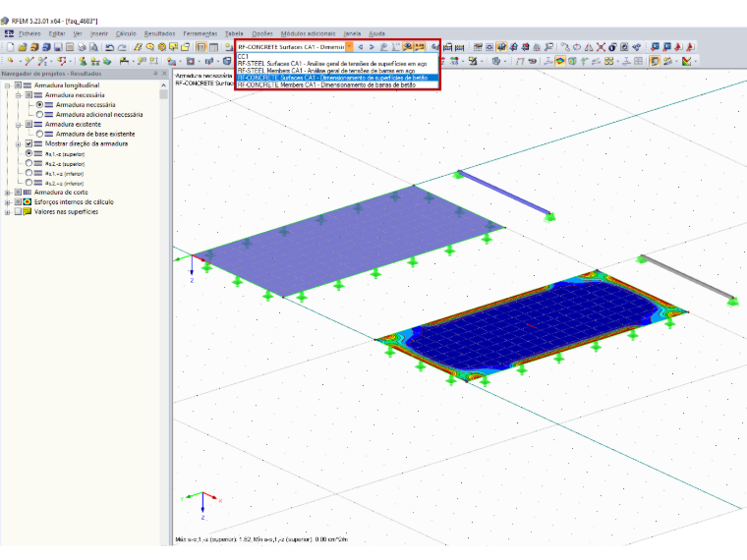Click the highlighted navigator panel icon
Image resolution: width=747 pixels, height=560 pixels.
pos(201,47)
